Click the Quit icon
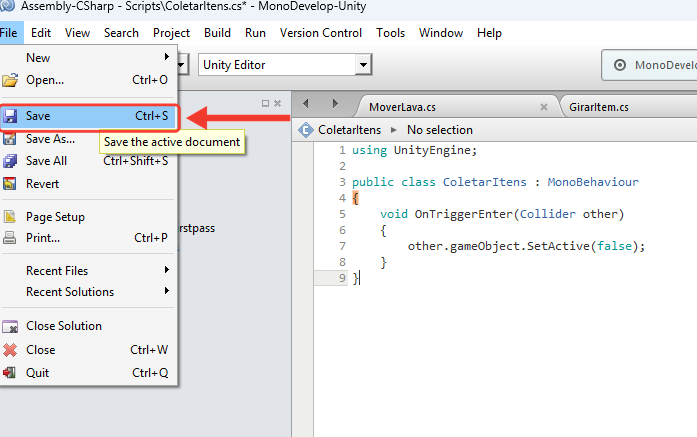The image size is (697, 437). 10,373
